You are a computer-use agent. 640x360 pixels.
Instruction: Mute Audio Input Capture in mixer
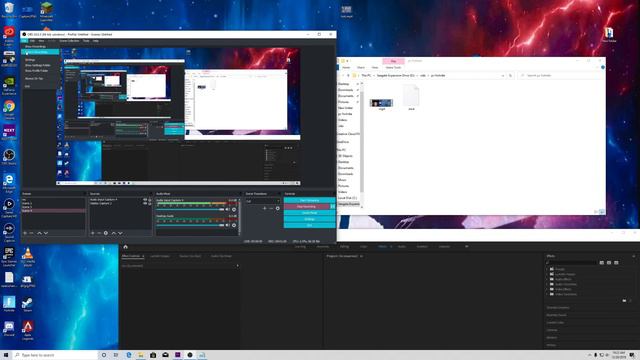227,209
